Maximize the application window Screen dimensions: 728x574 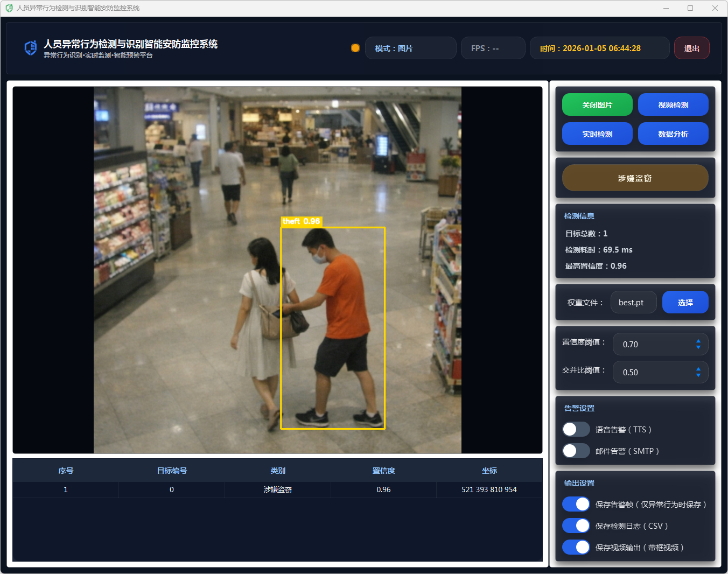[x=690, y=8]
